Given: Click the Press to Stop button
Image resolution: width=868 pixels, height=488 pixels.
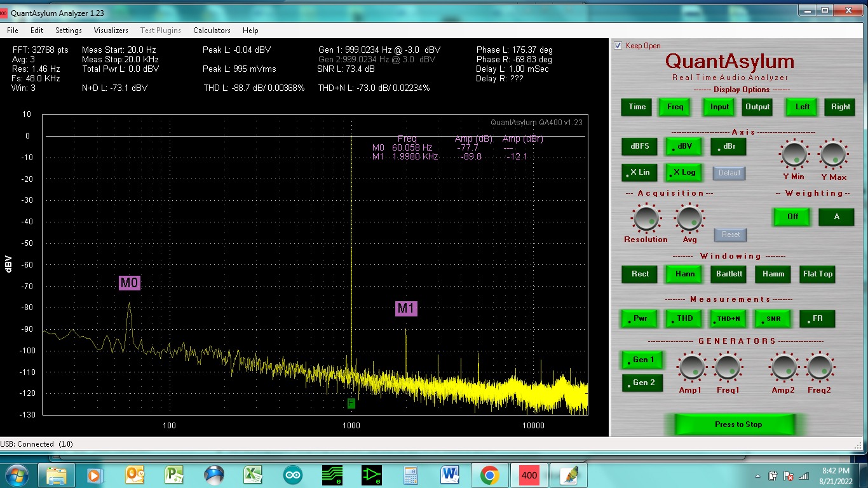Looking at the screenshot, I should (x=735, y=424).
